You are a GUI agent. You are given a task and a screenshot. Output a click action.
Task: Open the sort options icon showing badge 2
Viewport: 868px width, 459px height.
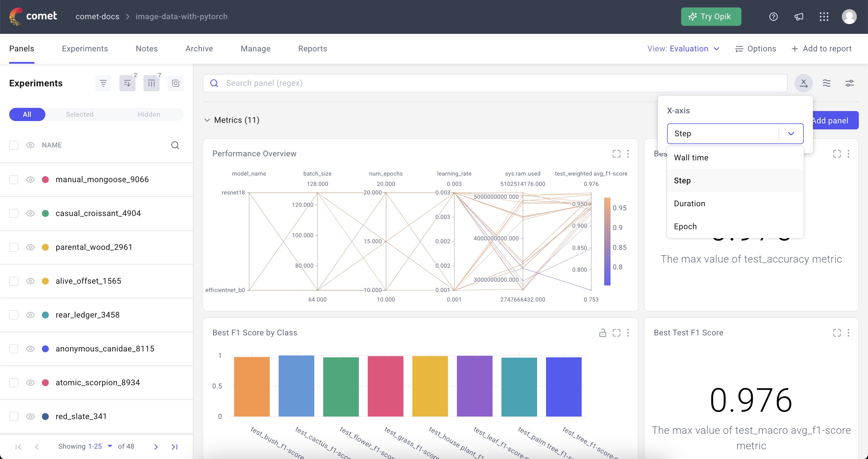point(127,83)
